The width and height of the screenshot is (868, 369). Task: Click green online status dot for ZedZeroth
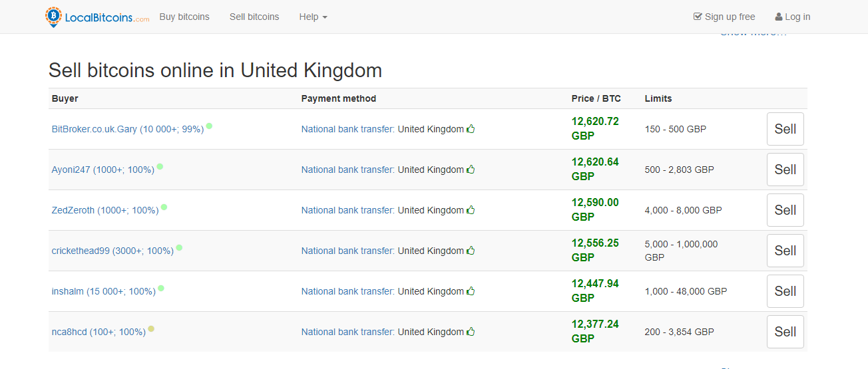pos(164,207)
